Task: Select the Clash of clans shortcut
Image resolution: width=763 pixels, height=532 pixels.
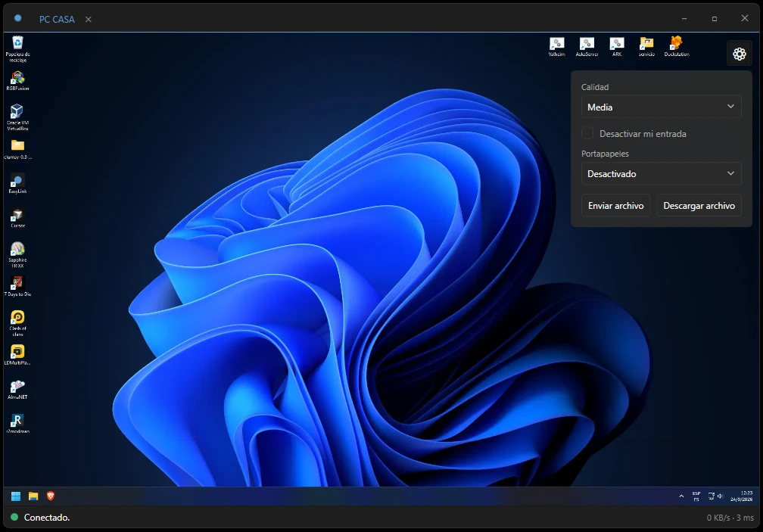Action: tap(17, 323)
